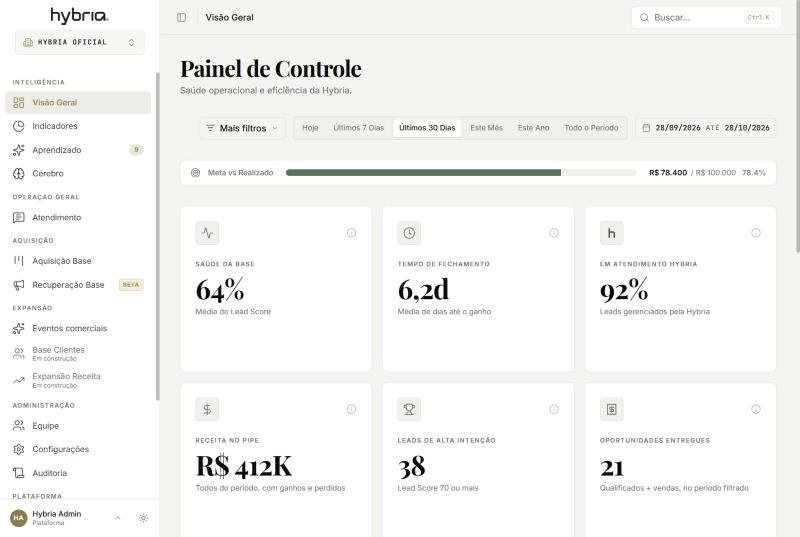Click the 'R$ 412K' value

point(244,466)
